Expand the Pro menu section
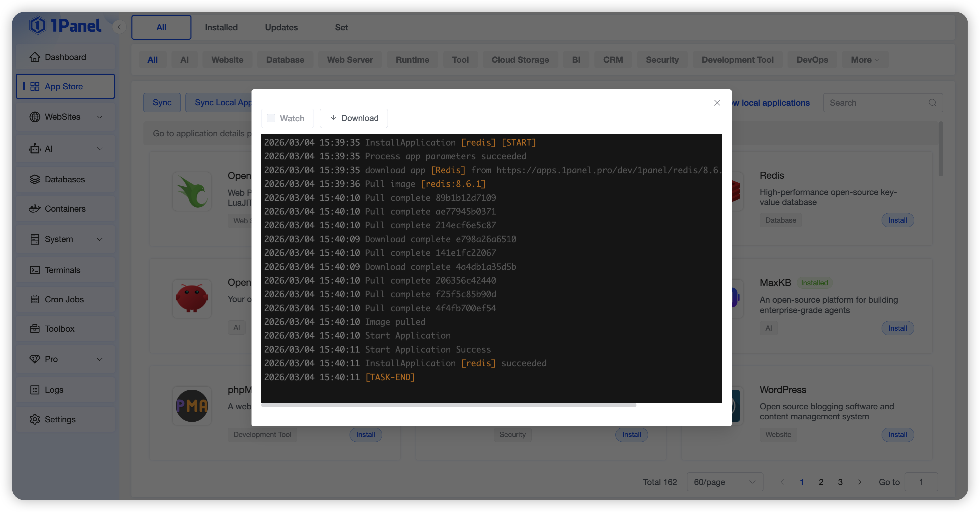Screen dimensions: 980x512 point(100,359)
